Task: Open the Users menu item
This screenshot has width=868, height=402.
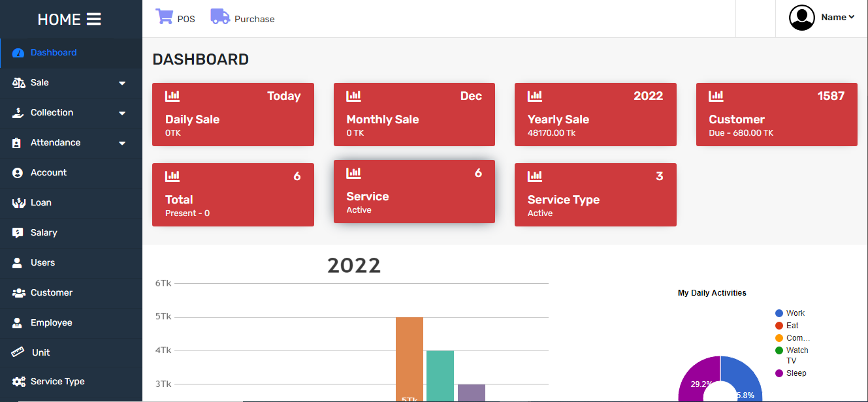Action: [x=71, y=263]
